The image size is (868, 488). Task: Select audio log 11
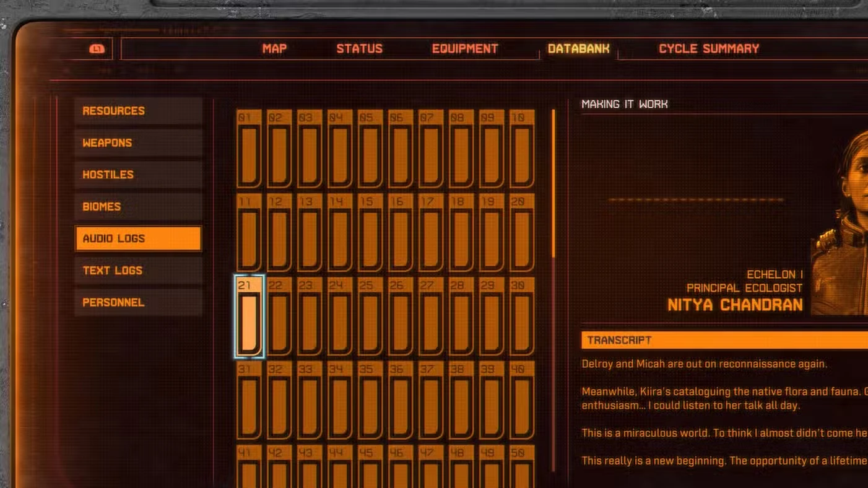click(250, 233)
